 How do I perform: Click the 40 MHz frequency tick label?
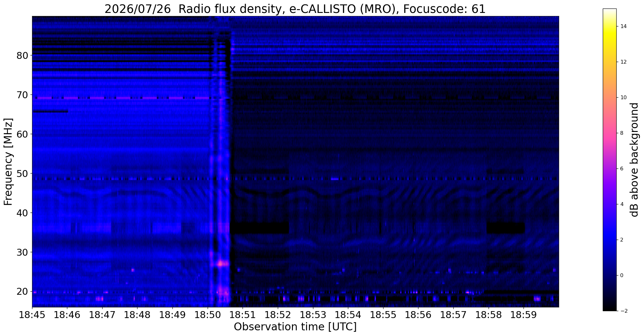(22, 213)
